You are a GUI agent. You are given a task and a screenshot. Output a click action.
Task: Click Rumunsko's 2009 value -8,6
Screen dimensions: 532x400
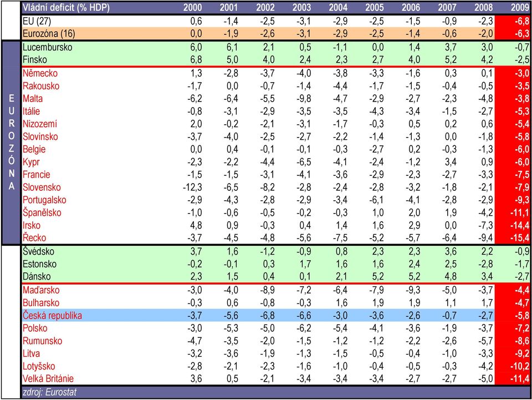(x=522, y=341)
